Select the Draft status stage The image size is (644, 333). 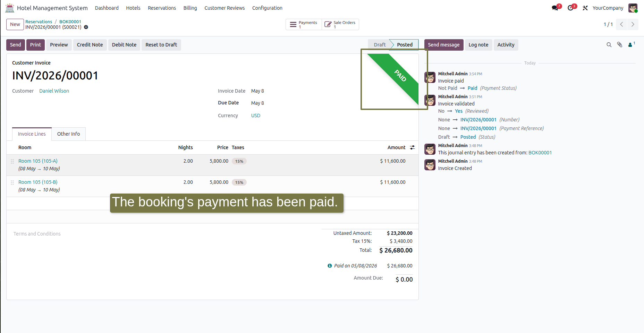(380, 45)
